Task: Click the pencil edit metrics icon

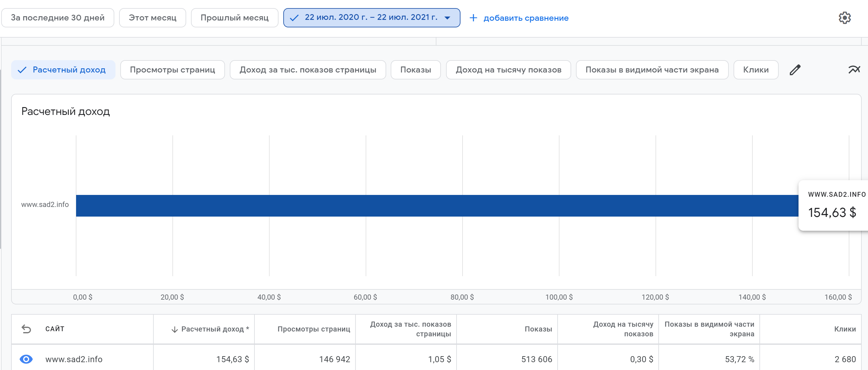Action: click(x=795, y=70)
